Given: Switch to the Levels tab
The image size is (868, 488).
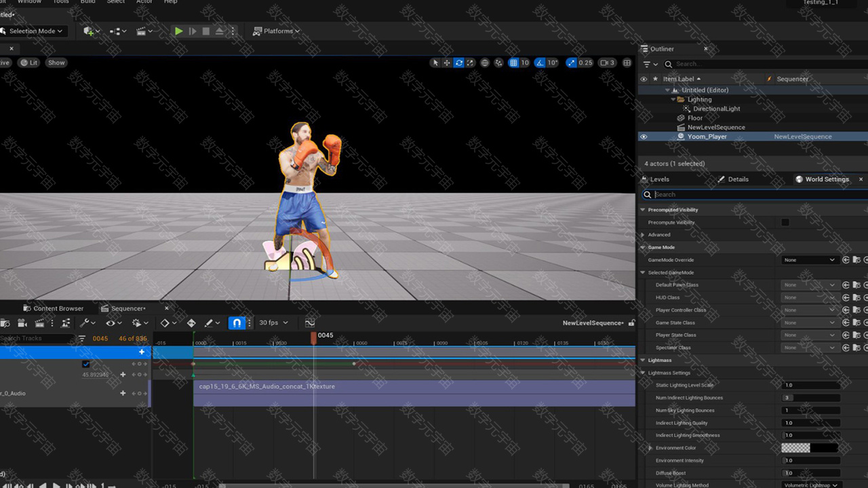Looking at the screenshot, I should tap(654, 179).
